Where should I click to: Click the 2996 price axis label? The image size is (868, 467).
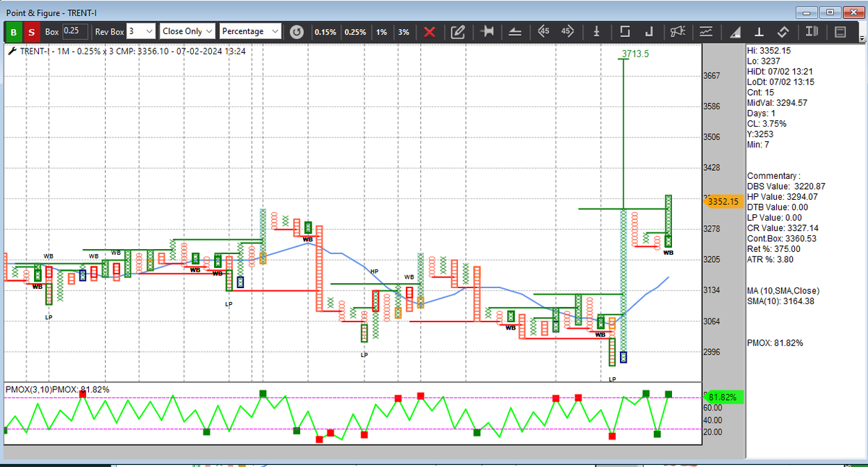pos(712,352)
